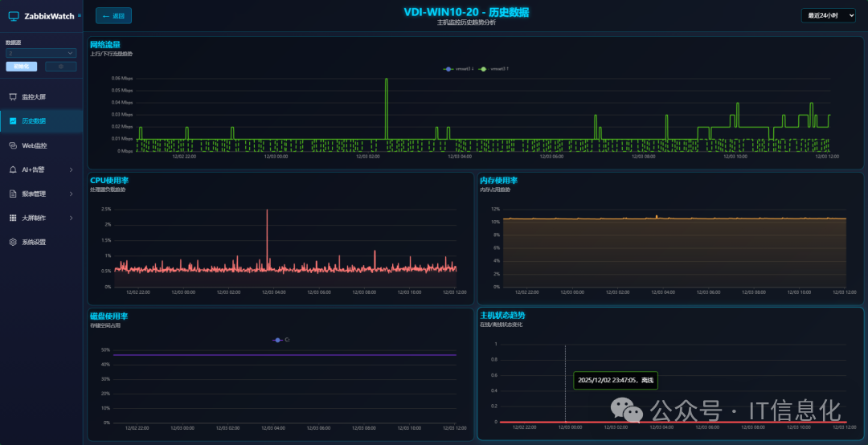Click the 大屏制作 grid icon

coord(13,218)
